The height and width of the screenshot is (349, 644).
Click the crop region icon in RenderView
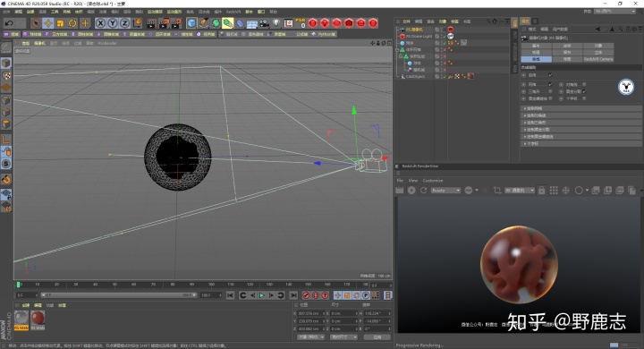pos(497,191)
